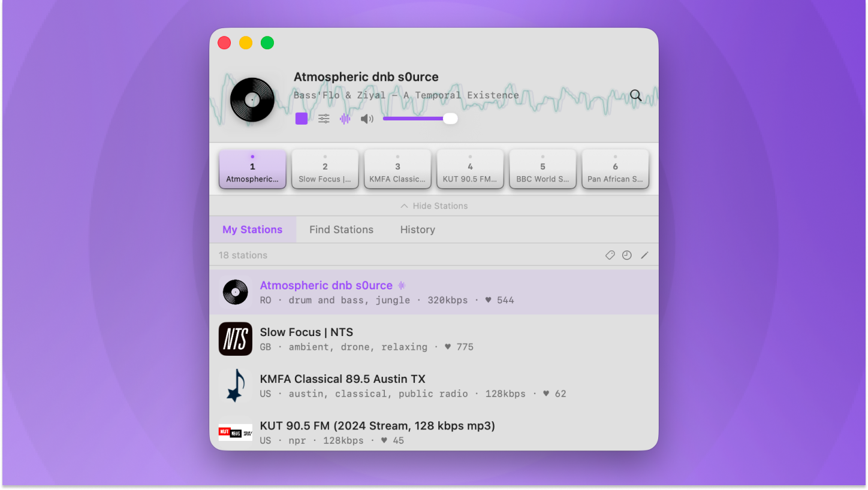Set volume on the purple volume slider
This screenshot has height=490, width=868.
(x=420, y=119)
